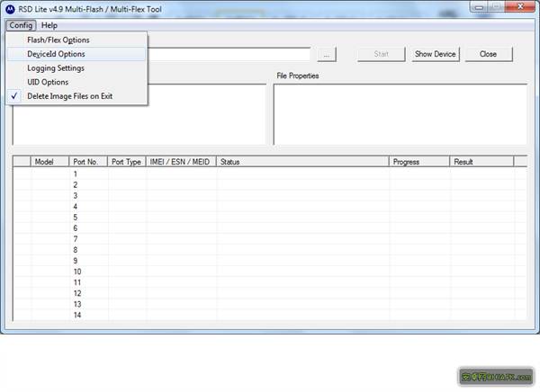Sort by the Port No. column header

point(88,162)
